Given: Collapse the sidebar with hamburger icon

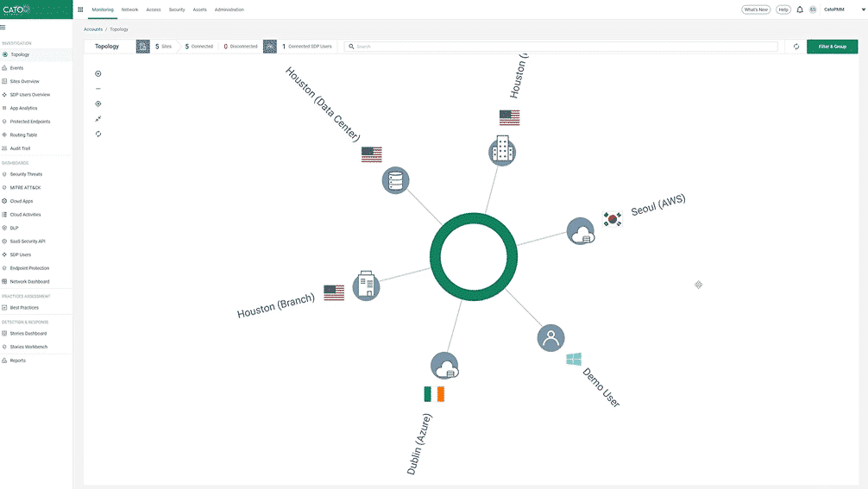Looking at the screenshot, I should click(3, 27).
